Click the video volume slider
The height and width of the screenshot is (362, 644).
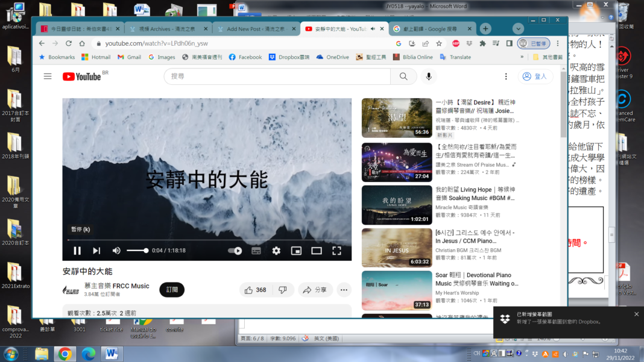coord(137,251)
